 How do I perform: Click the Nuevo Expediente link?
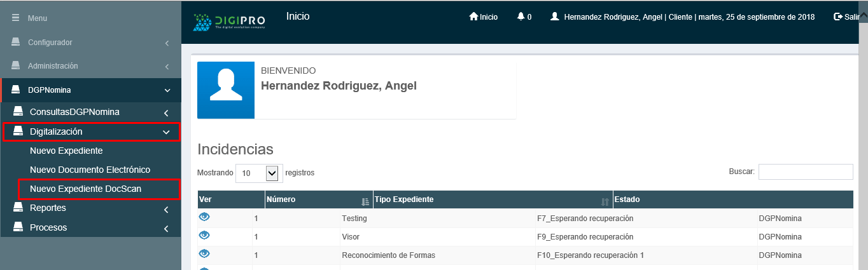[x=66, y=151]
